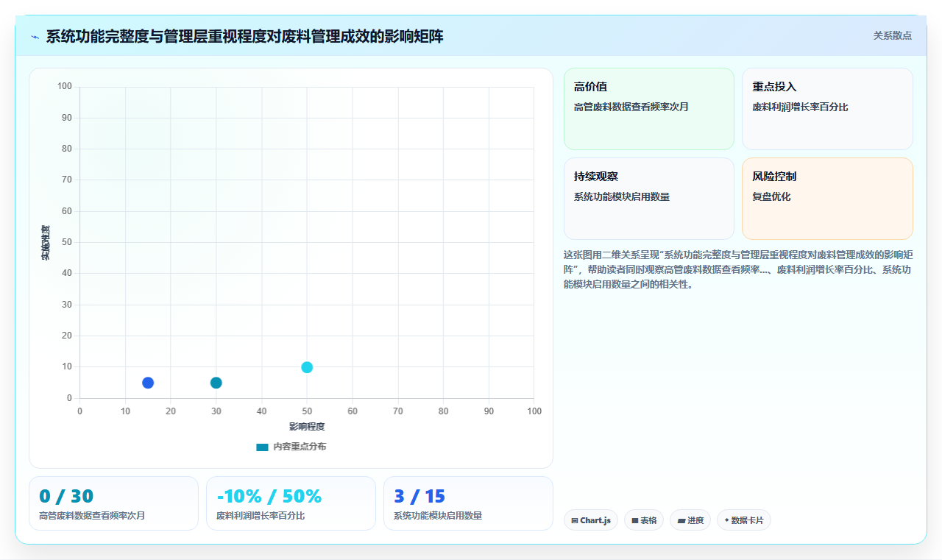The width and height of the screenshot is (942, 560).
Task: Open the 持续观察 quadrant card
Action: pyautogui.click(x=649, y=199)
